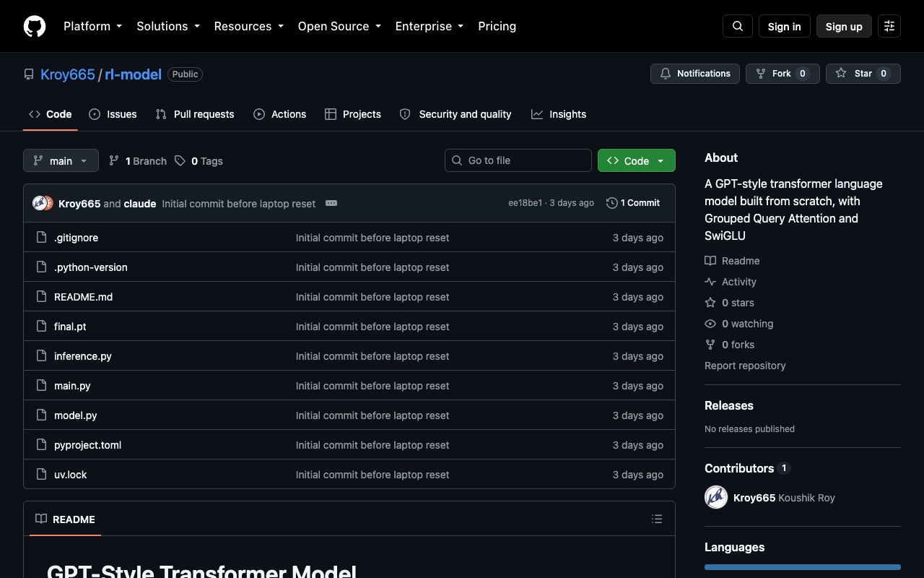Click the Notifications button
The width and height of the screenshot is (924, 578).
click(695, 74)
